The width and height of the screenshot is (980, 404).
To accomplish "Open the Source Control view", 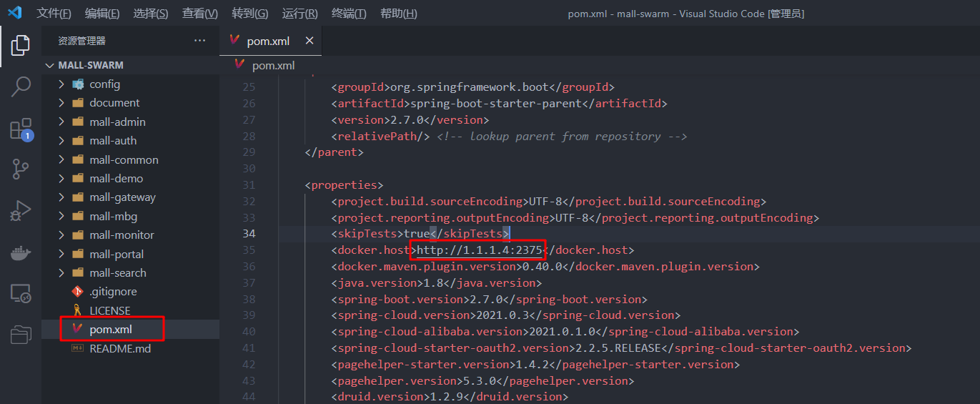I will point(21,169).
